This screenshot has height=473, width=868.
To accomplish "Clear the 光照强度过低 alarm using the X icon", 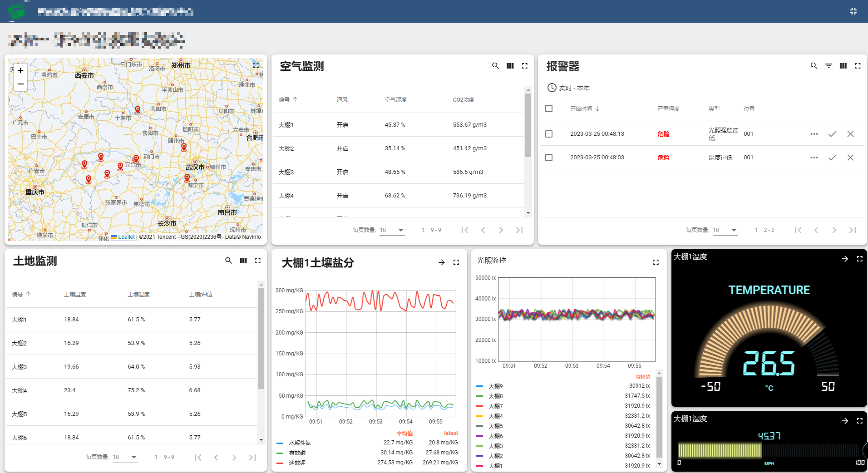I will click(850, 134).
